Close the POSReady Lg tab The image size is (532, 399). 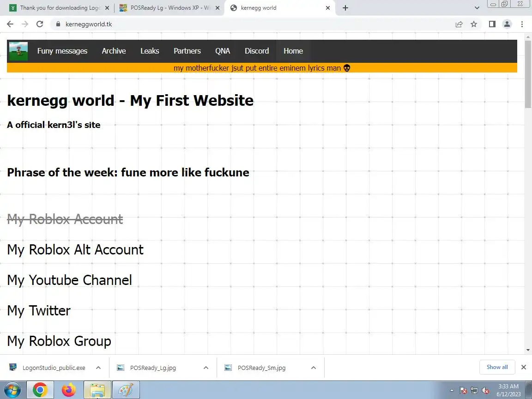coord(218,8)
